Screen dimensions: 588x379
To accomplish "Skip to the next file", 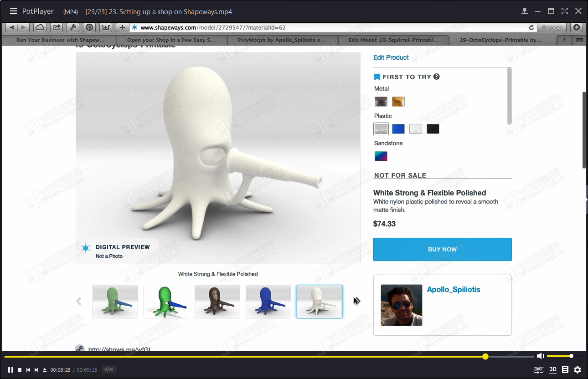I will pyautogui.click(x=36, y=370).
